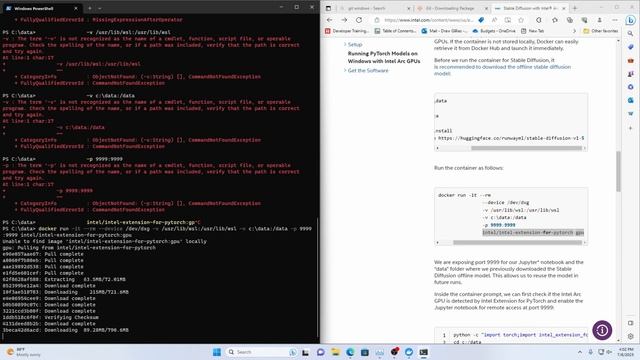Open Edge sidebar search icon
The width and height of the screenshot is (640, 360).
pyautogui.click(x=631, y=33)
